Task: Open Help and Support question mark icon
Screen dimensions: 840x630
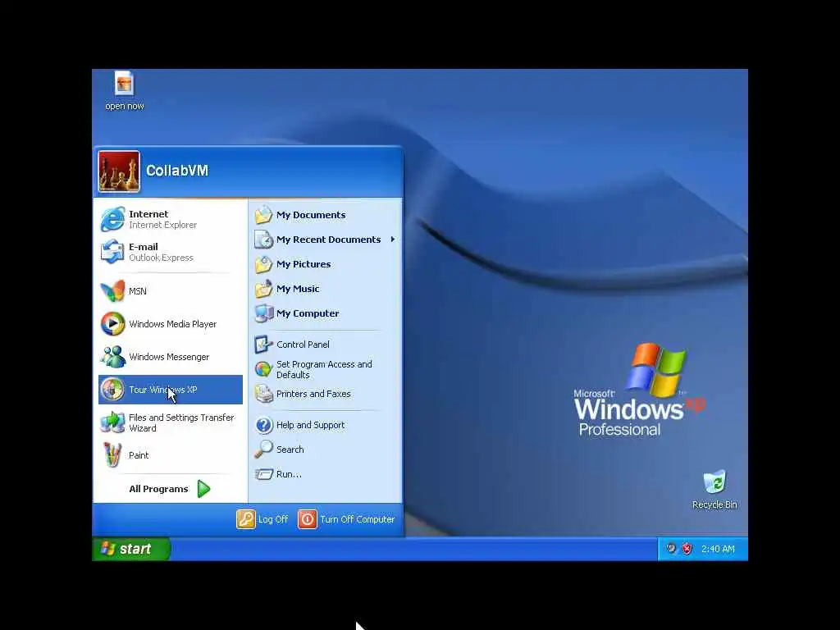Action: (x=263, y=425)
